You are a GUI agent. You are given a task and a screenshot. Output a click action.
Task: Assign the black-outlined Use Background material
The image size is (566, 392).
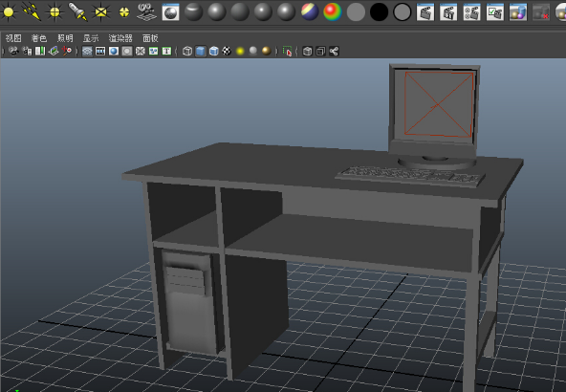coord(402,11)
